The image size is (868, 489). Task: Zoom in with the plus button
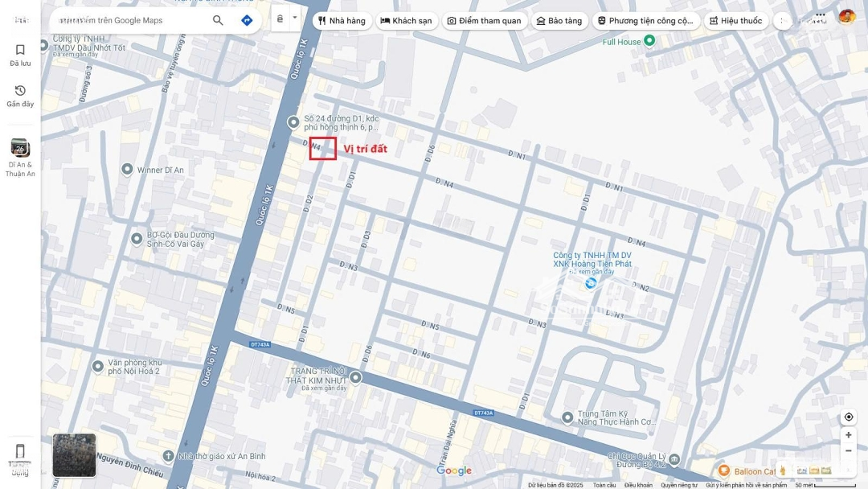pos(848,435)
